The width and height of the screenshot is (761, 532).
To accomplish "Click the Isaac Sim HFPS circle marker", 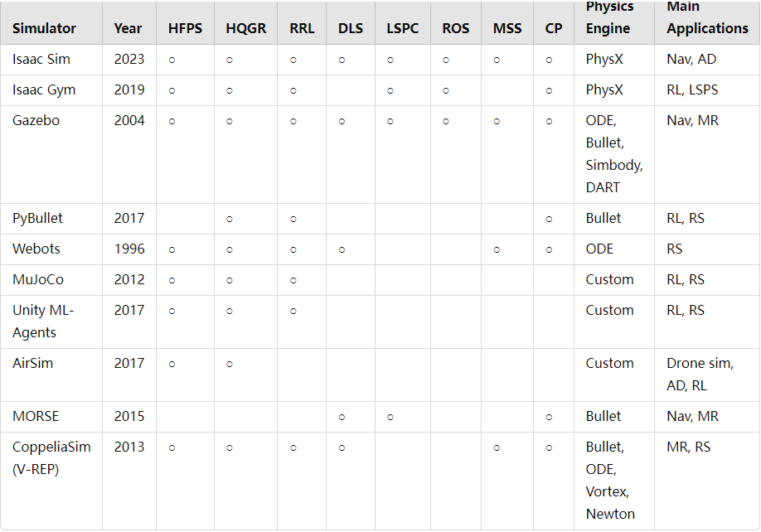I will click(172, 60).
